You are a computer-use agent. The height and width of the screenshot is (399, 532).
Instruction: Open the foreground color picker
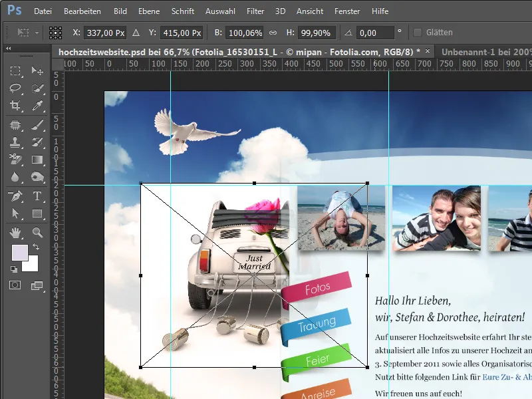click(x=19, y=252)
